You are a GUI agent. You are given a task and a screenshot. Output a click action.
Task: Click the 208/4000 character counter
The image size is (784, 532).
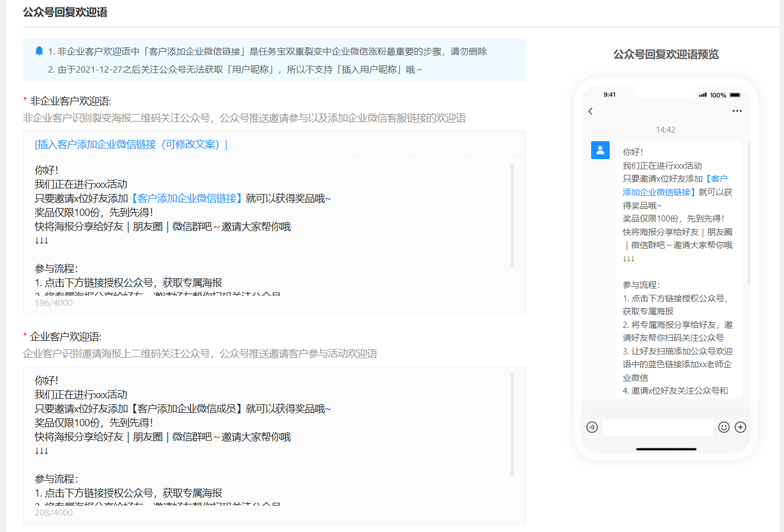point(53,513)
